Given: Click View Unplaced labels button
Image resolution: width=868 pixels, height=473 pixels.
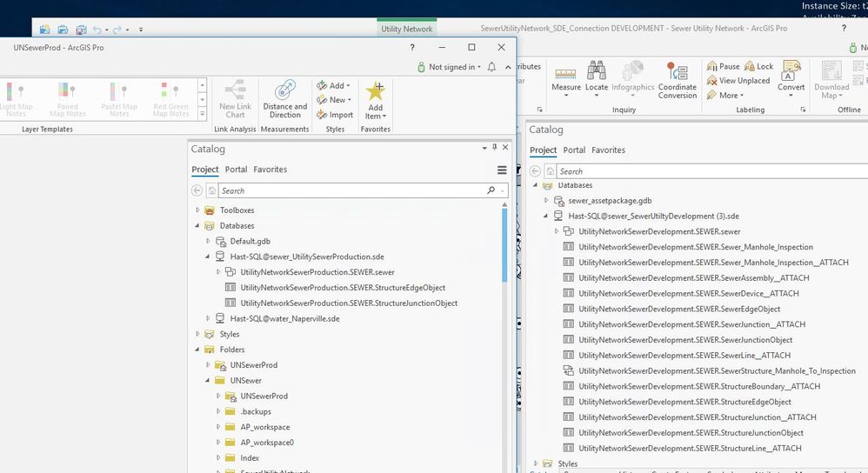Looking at the screenshot, I should [738, 81].
